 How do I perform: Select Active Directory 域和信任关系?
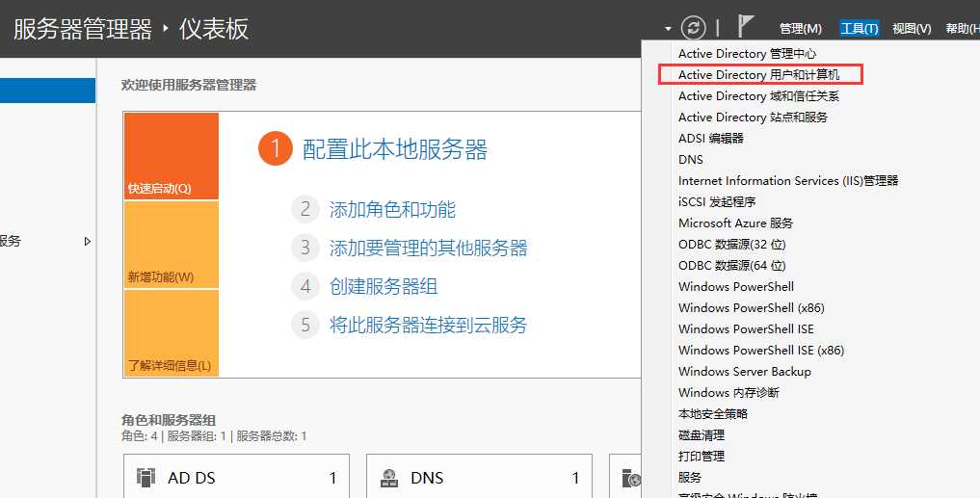click(x=758, y=96)
